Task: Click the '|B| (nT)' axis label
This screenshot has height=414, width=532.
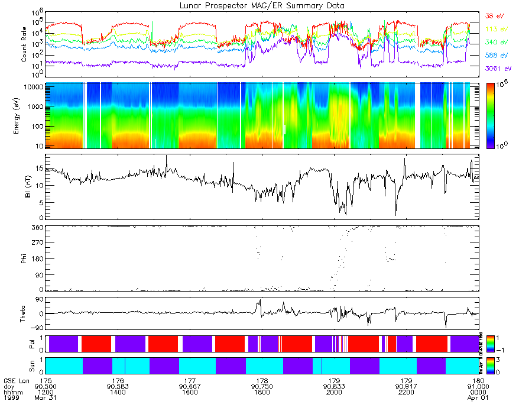Action: [28, 187]
